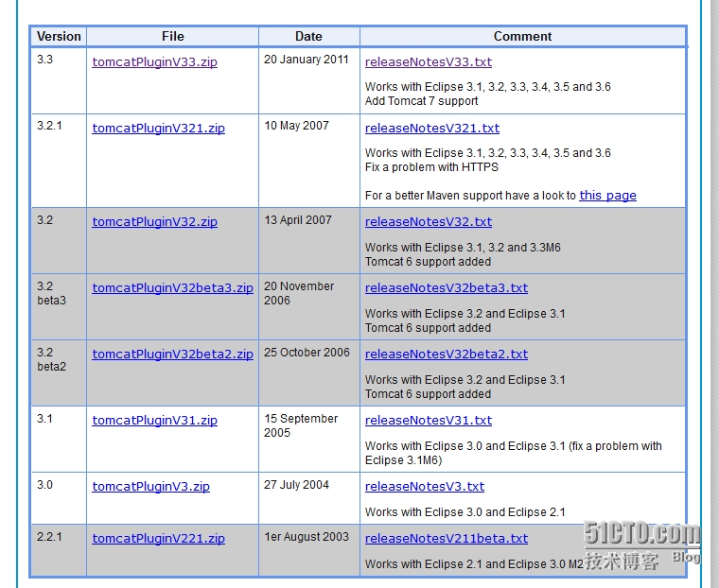Open releaseNotesV32.txt link
This screenshot has height=588, width=719.
click(x=429, y=222)
